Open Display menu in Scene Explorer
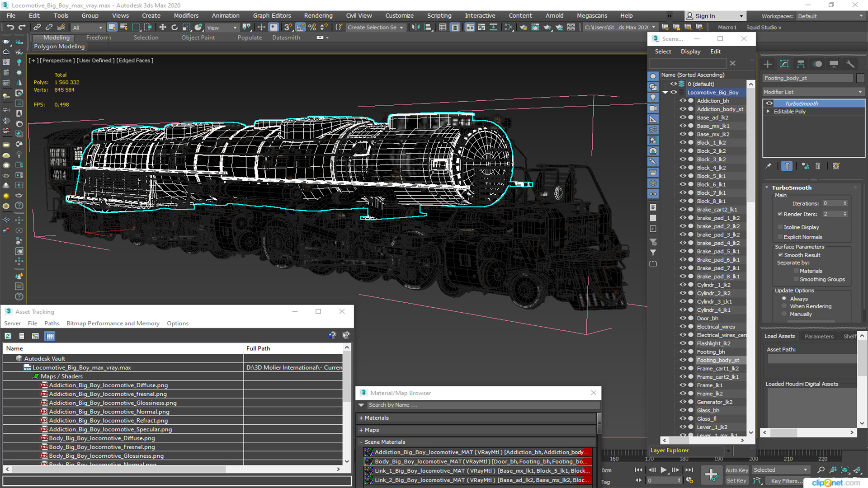Viewport: 868px width, 488px height. (690, 52)
